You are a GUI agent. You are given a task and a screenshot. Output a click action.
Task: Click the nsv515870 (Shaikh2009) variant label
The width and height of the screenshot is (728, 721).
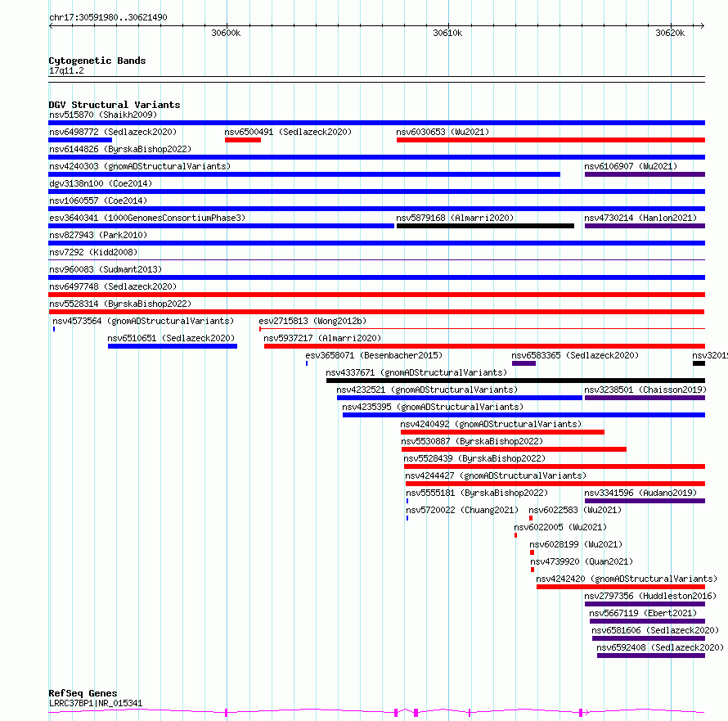[x=103, y=115]
